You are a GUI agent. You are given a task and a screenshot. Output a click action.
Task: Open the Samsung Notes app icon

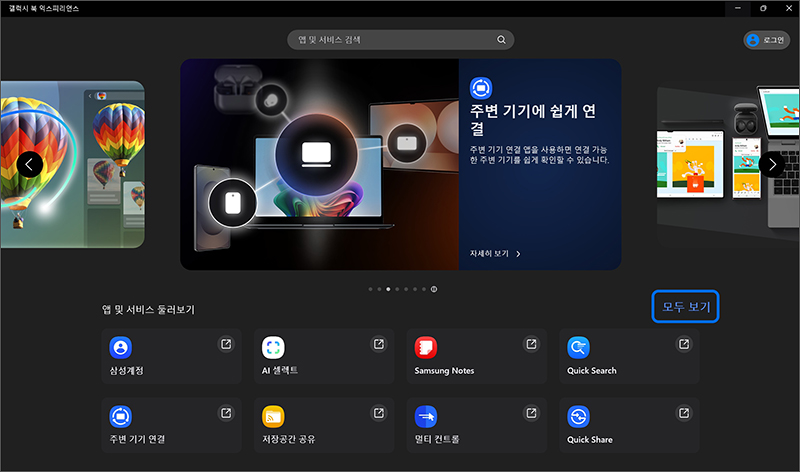pyautogui.click(x=426, y=347)
